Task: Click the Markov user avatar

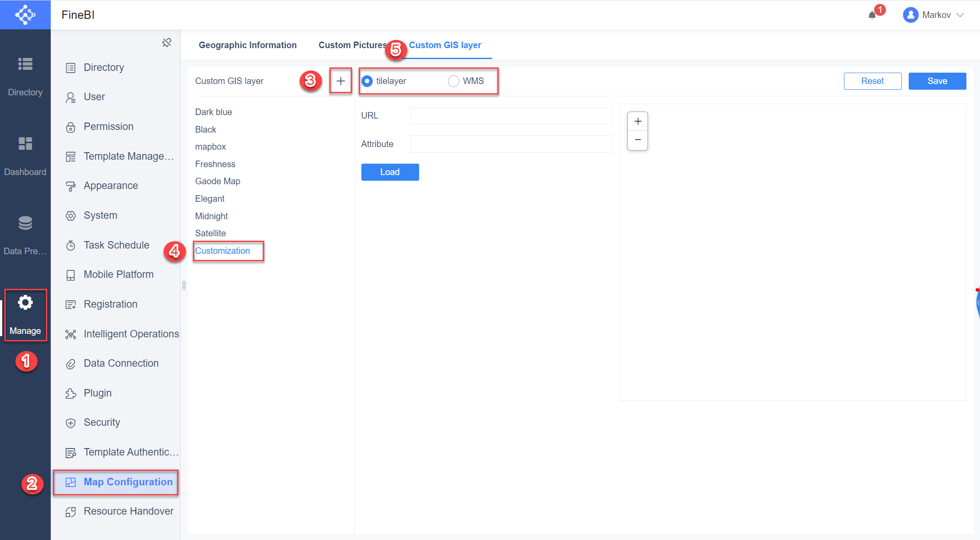Action: (x=910, y=15)
